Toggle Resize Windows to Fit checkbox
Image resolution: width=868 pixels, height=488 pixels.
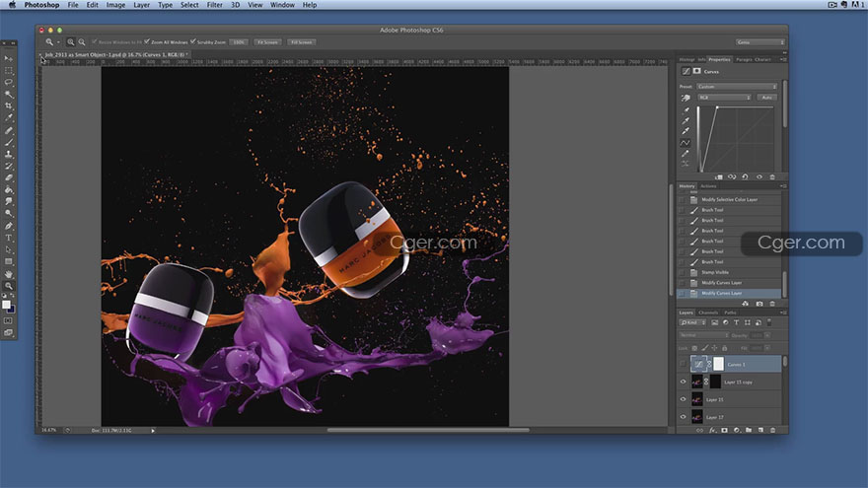point(94,41)
